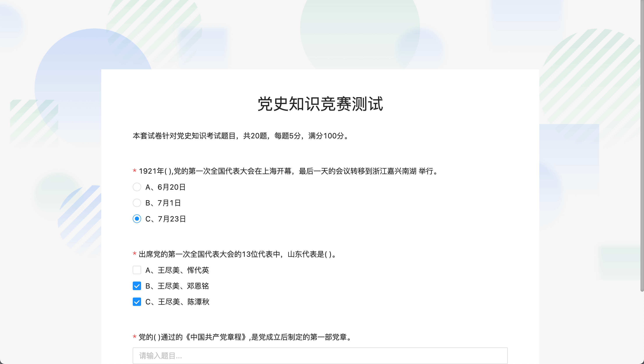This screenshot has height=364, width=644.
Task: Choose the B、7月1日 radio button
Action: coord(137,203)
